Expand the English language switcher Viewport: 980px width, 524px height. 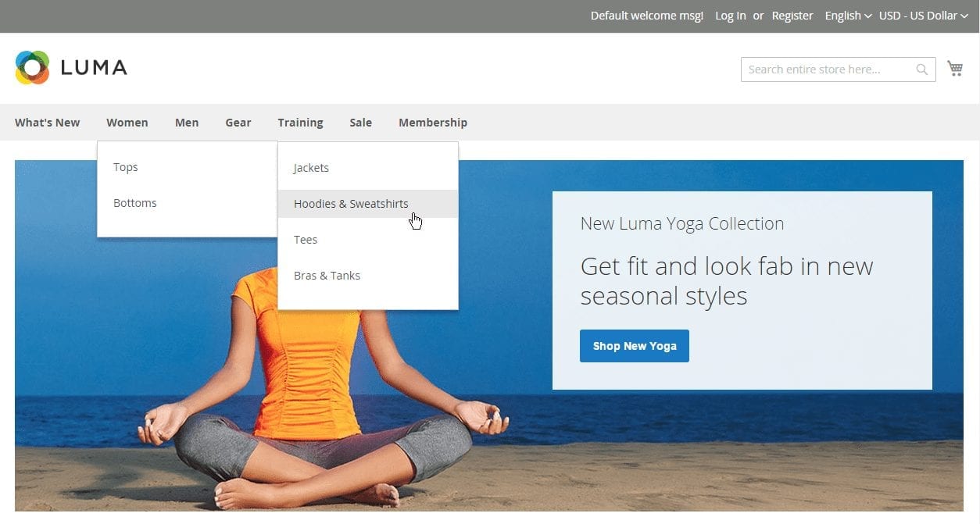click(x=847, y=15)
